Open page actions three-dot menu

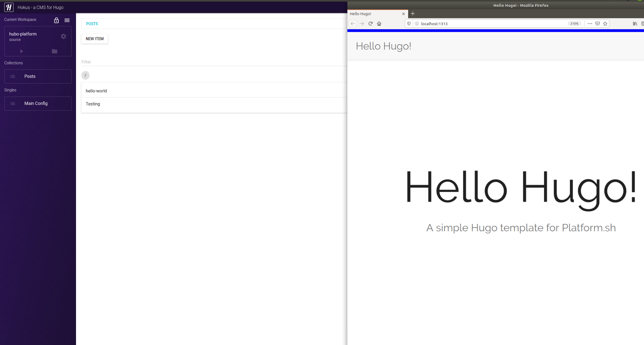tap(590, 23)
